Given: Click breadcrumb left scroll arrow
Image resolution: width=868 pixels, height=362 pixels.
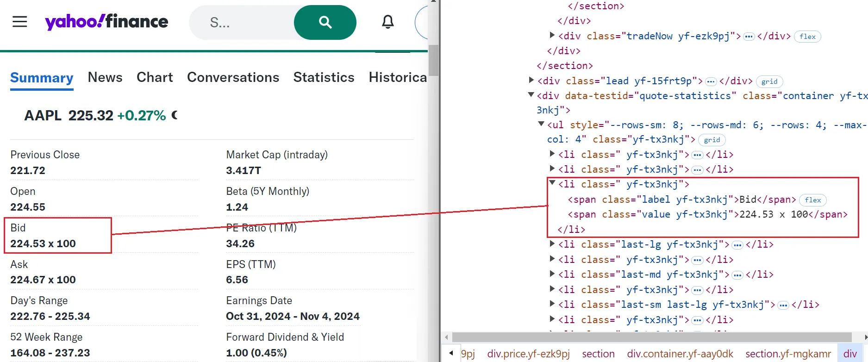Looking at the screenshot, I should 451,353.
